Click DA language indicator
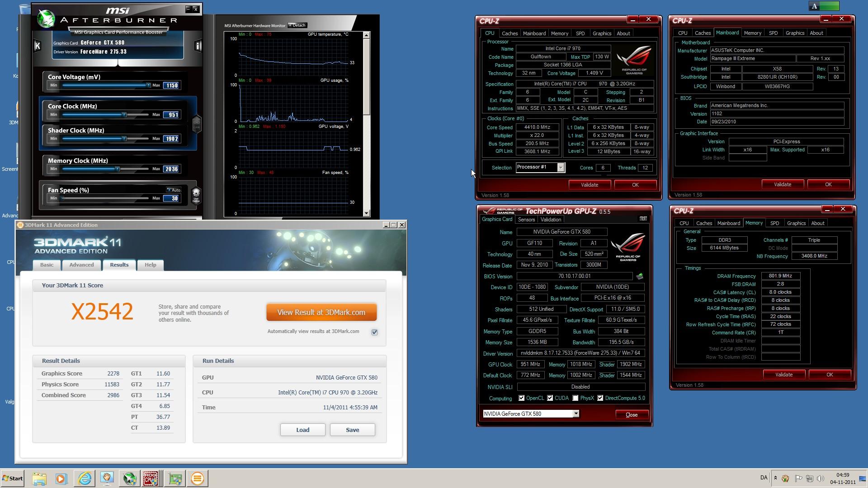868x488 pixels. click(764, 478)
